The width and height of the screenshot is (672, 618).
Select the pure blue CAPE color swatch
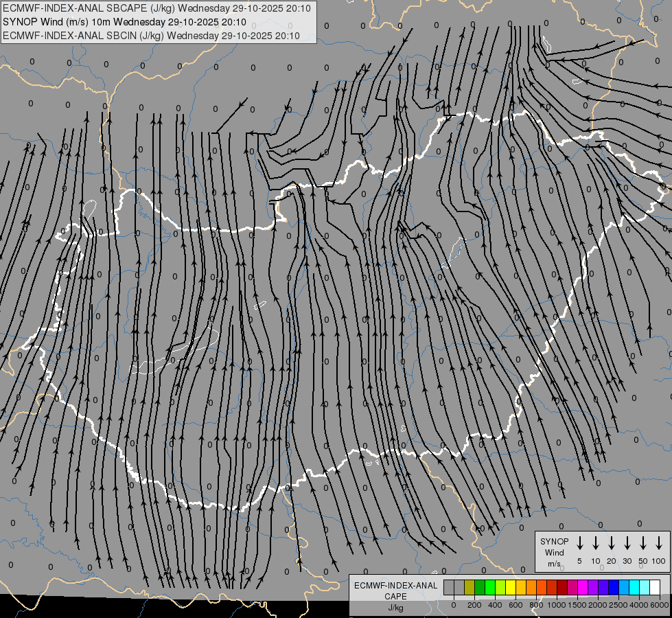(614, 587)
